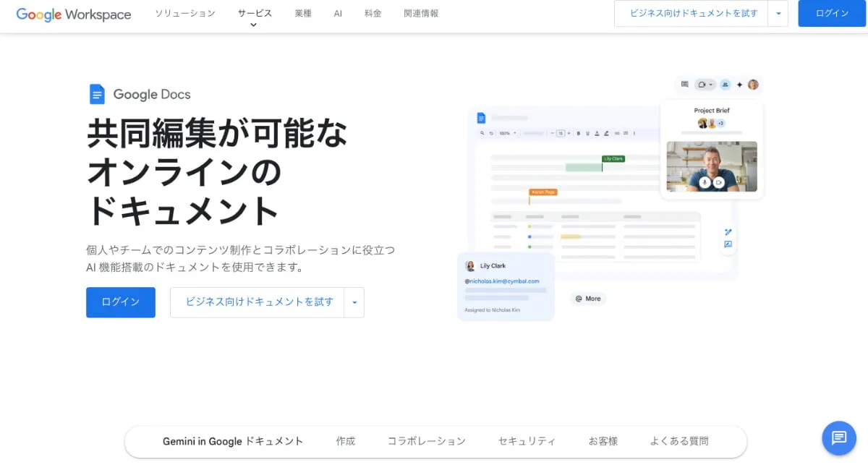This screenshot has height=470, width=868.
Task: Click the @ More chip
Action: (588, 299)
